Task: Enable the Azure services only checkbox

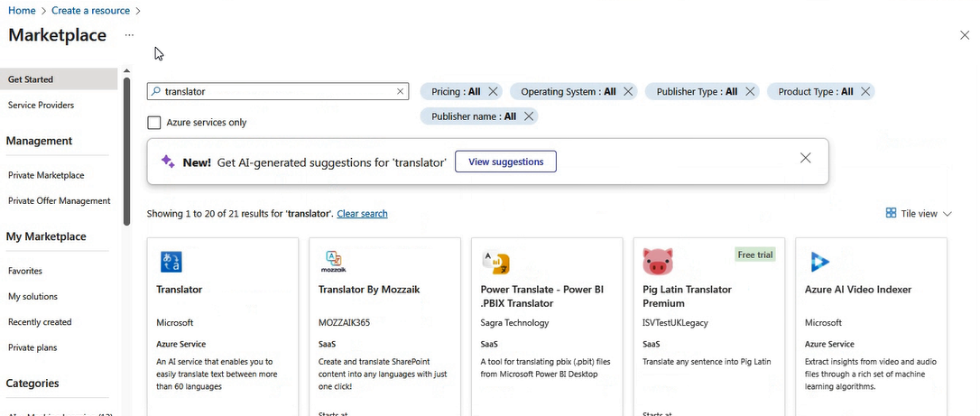Action: 153,123
